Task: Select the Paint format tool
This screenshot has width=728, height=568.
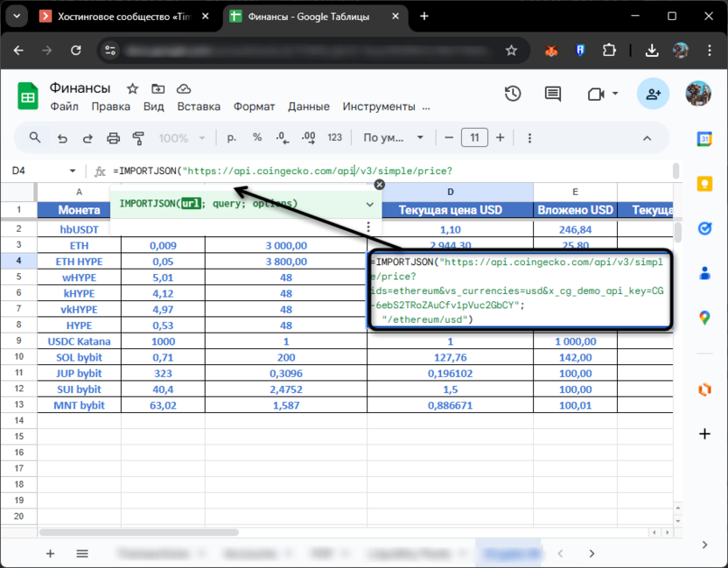Action: [137, 137]
